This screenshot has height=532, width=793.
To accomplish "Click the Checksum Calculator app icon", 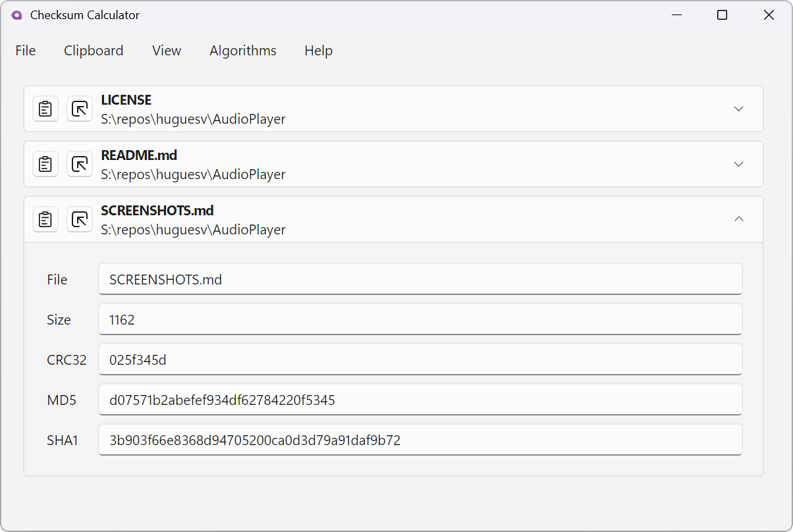I will [16, 15].
